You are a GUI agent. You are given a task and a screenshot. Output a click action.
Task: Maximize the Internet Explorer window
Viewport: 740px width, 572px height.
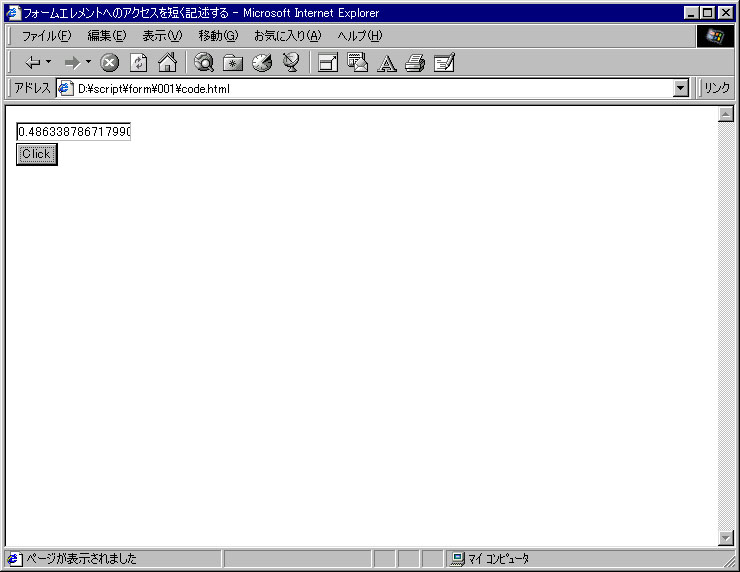point(707,13)
